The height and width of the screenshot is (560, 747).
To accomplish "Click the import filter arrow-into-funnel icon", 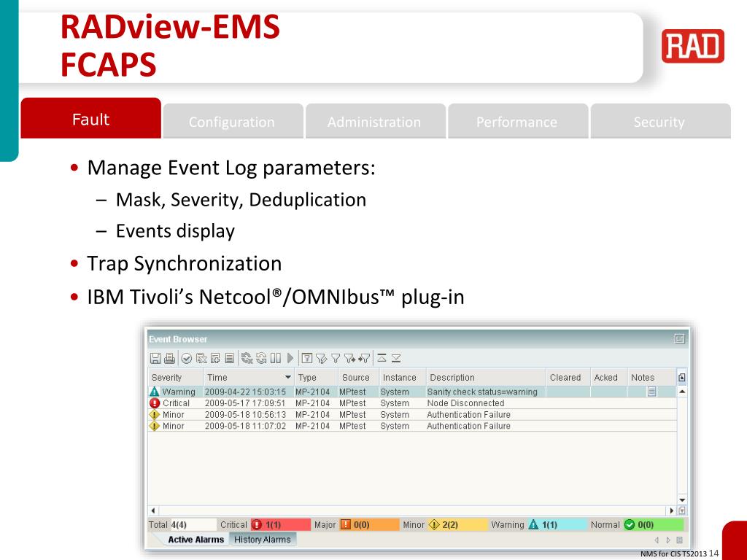I will [x=365, y=358].
